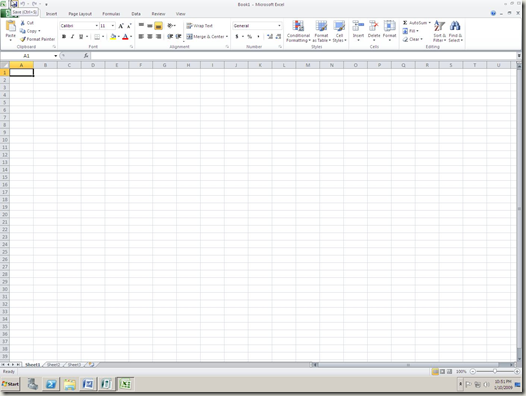Screen dimensions: 526x396
Task: Toggle Align Text Right
Action: 158,37
